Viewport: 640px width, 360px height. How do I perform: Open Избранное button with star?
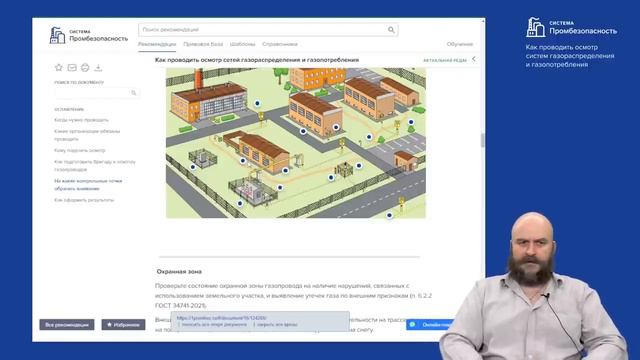123,324
